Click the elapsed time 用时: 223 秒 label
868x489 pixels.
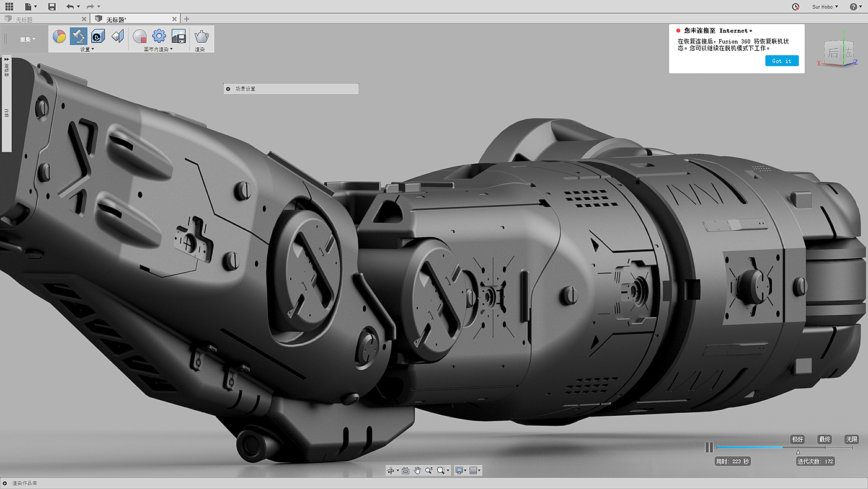pos(733,461)
